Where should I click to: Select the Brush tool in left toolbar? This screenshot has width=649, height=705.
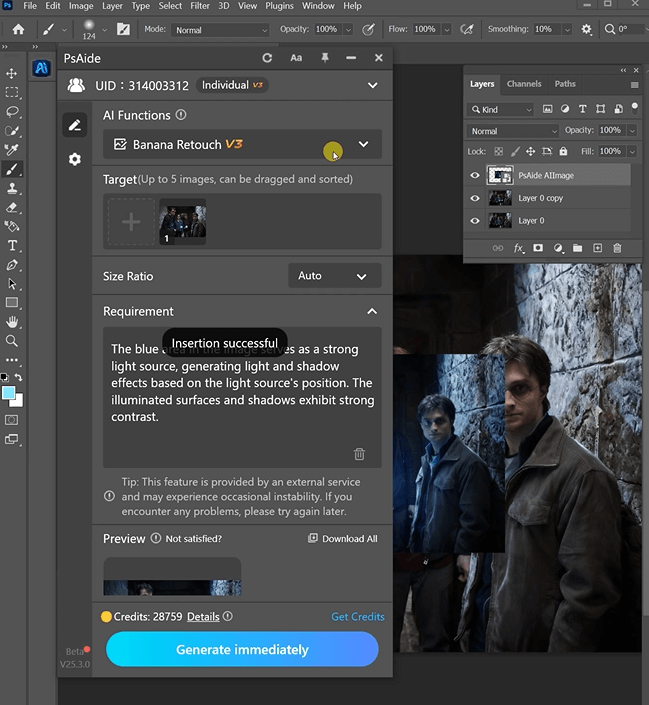(12, 169)
